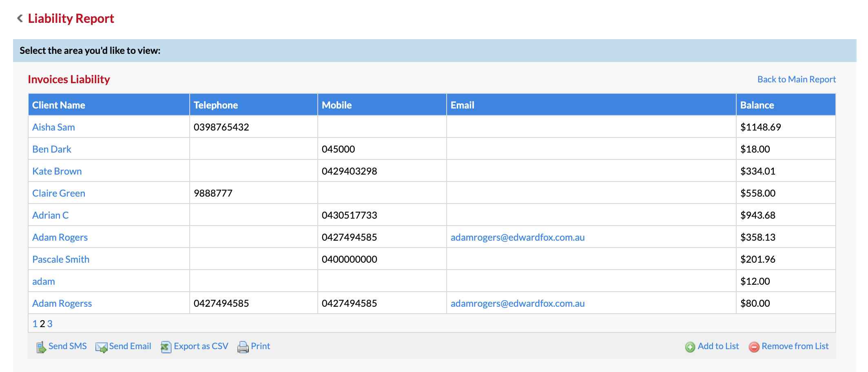
Task: Click the Liability Report page title
Action: [71, 18]
